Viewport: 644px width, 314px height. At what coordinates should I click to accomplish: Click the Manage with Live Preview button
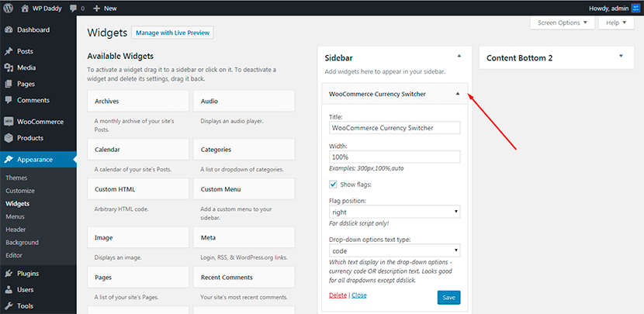pyautogui.click(x=172, y=33)
